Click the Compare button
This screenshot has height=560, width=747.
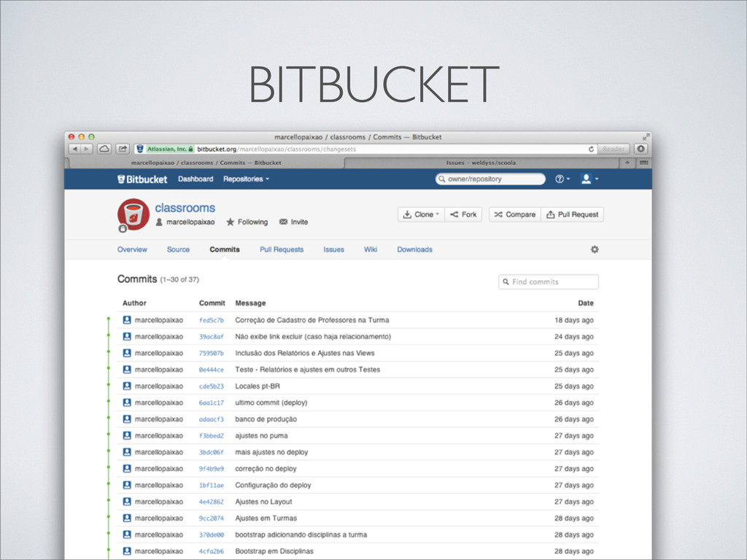515,215
